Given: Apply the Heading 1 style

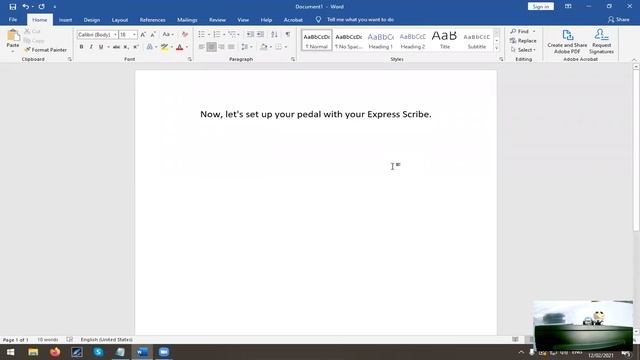Looking at the screenshot, I should coord(380,40).
